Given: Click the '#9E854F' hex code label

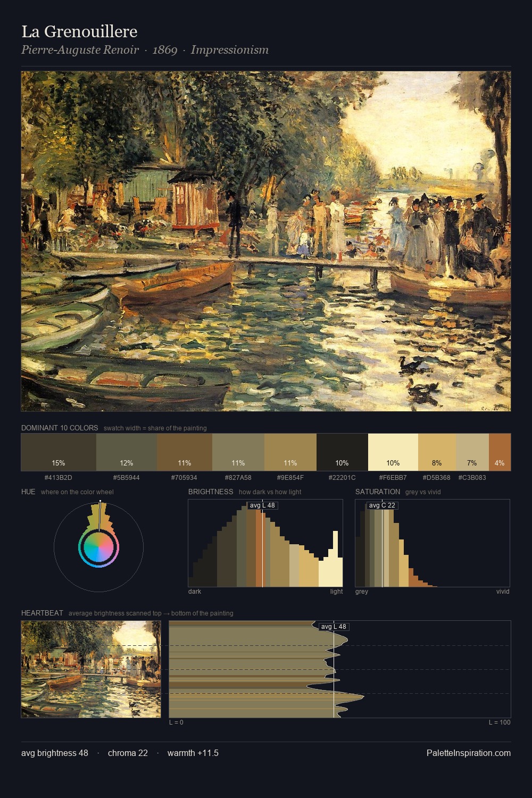Looking at the screenshot, I should 290,478.
